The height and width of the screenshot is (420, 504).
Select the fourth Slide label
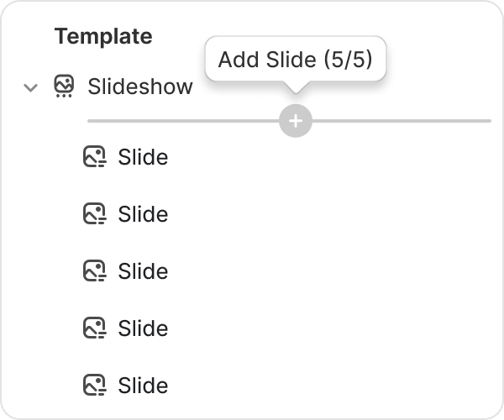point(143,328)
